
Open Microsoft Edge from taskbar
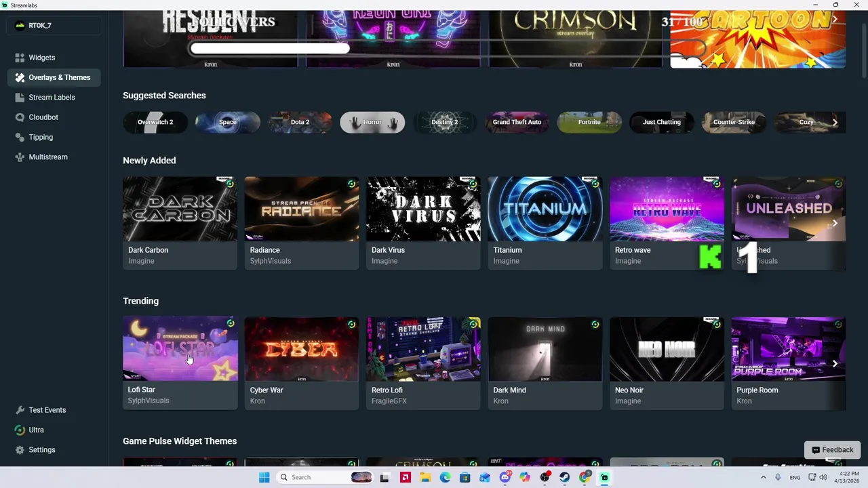[x=445, y=477]
